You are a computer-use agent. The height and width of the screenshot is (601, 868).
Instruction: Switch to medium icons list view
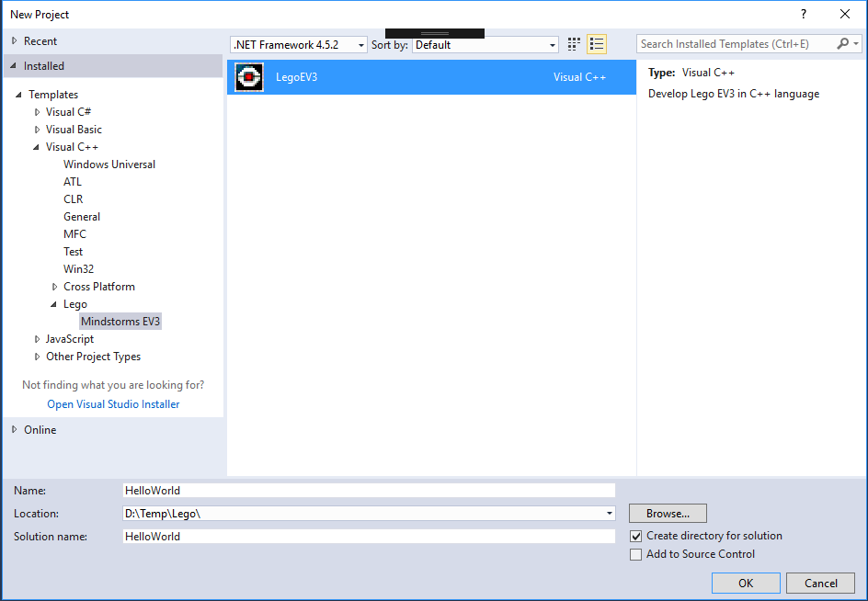[x=597, y=44]
